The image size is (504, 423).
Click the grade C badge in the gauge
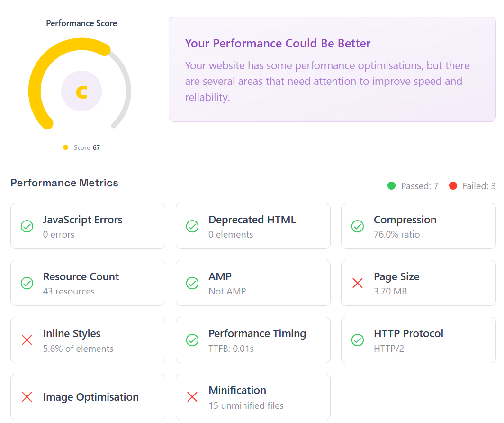[x=81, y=92]
